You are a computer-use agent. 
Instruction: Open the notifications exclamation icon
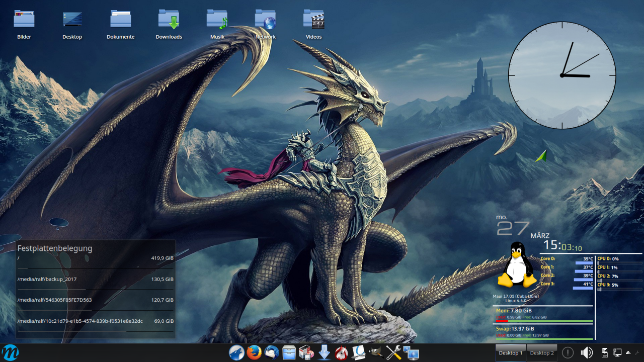click(568, 353)
